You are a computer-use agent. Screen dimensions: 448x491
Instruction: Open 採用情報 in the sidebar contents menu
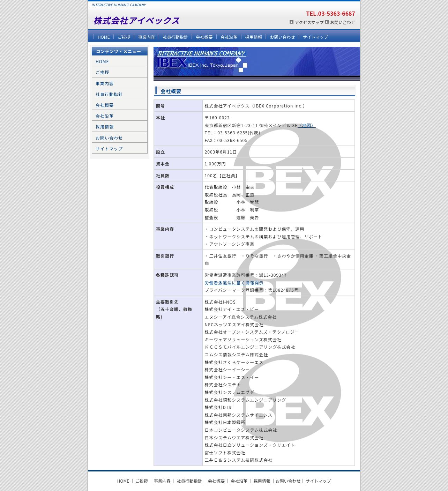coord(120,127)
